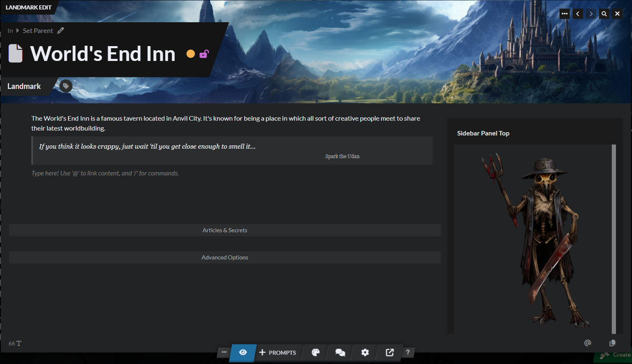
Task: Open article in new window icon
Action: point(390,352)
